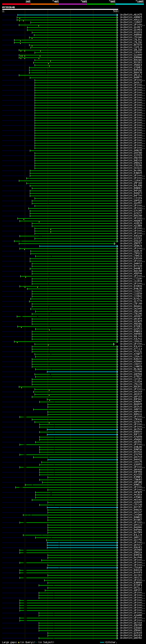Select hit label UniRef100_C3YIP4
Image resolution: width=146 pixels, height=644 pixels.
(x=131, y=198)
